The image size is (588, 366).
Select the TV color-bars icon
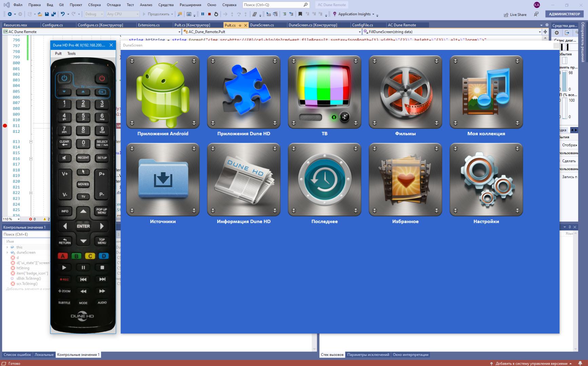coord(325,92)
